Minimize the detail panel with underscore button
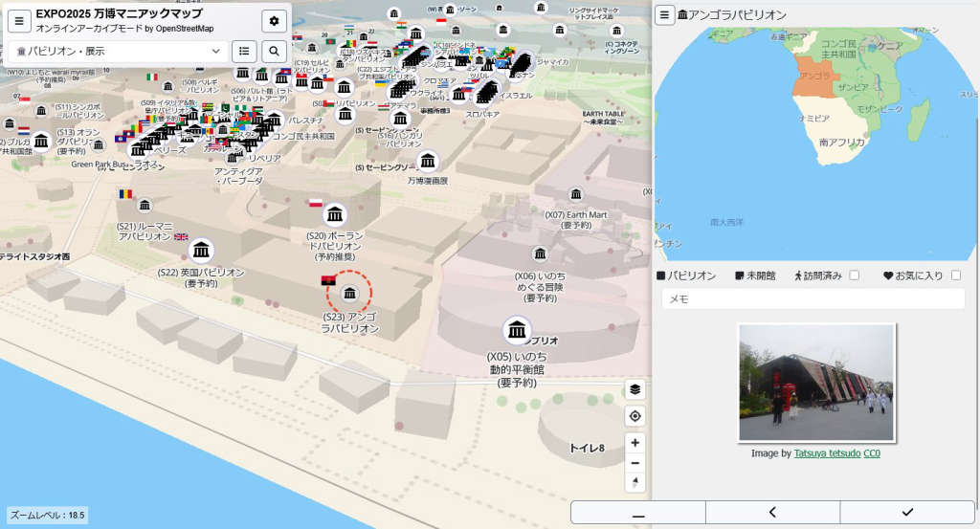This screenshot has height=529, width=980. click(638, 513)
